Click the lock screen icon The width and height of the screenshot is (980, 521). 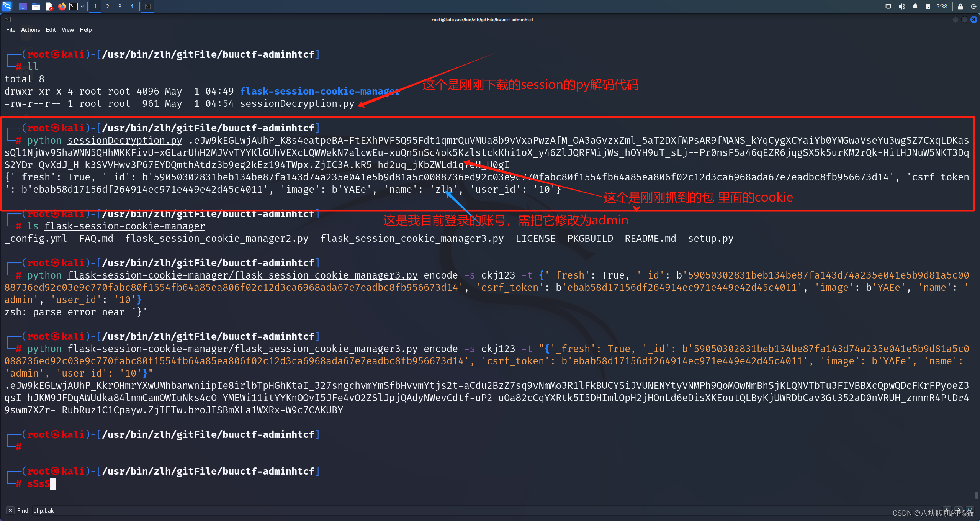960,6
